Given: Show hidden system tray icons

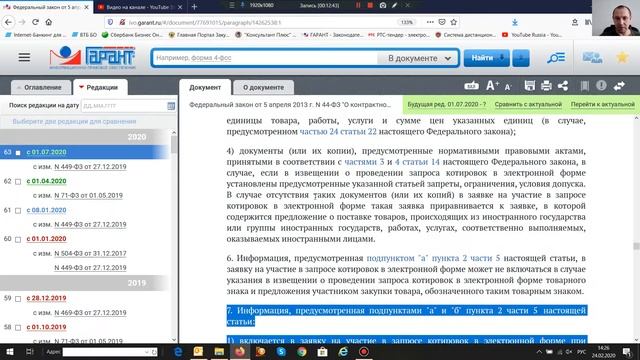Looking at the screenshot, I should point(539,351).
